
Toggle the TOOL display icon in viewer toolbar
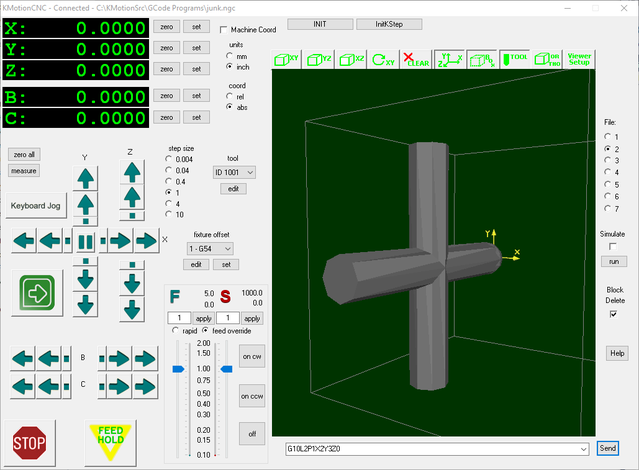(x=517, y=59)
